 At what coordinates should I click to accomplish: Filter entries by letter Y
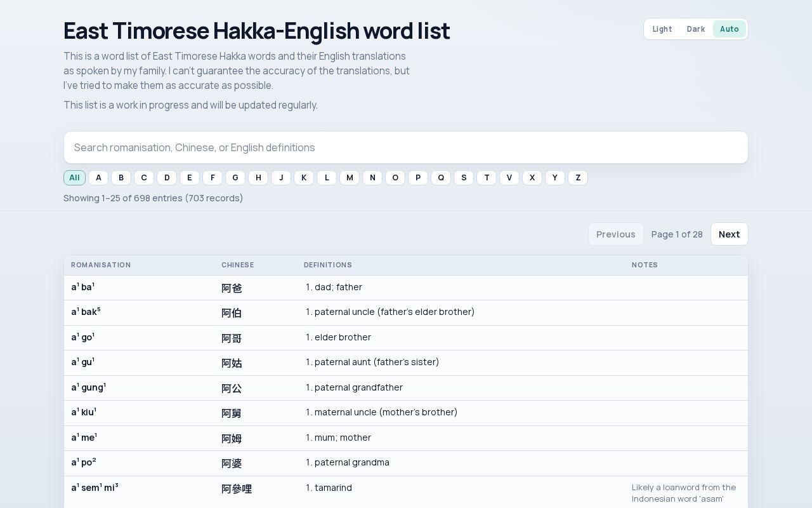[x=555, y=178]
